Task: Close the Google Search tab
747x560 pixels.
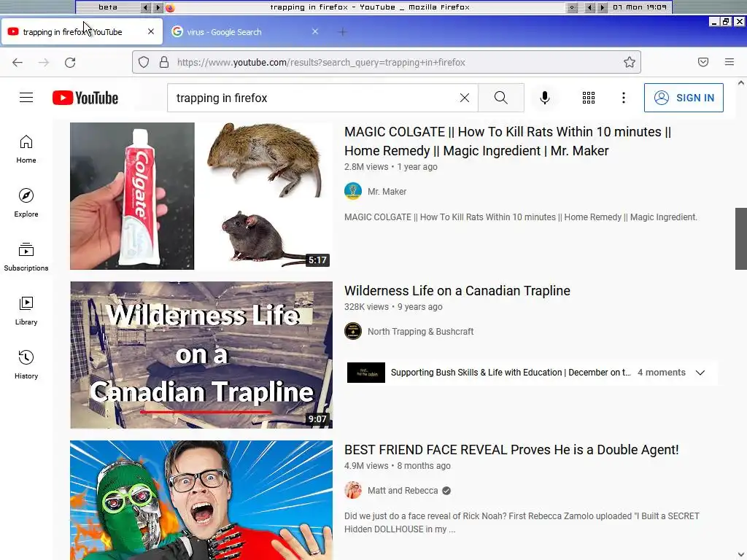Action: 315,31
